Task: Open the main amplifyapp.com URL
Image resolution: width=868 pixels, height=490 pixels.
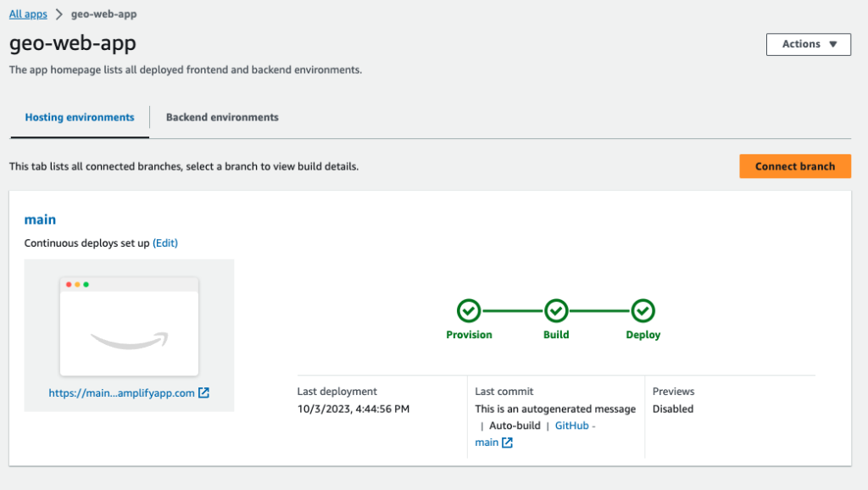Action: coord(121,393)
